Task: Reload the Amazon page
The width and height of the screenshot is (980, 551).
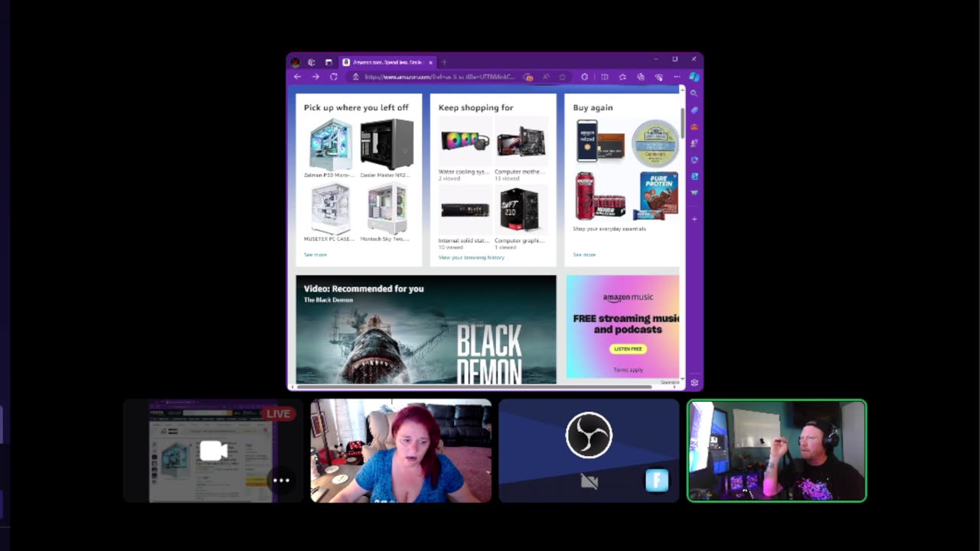Action: 334,77
